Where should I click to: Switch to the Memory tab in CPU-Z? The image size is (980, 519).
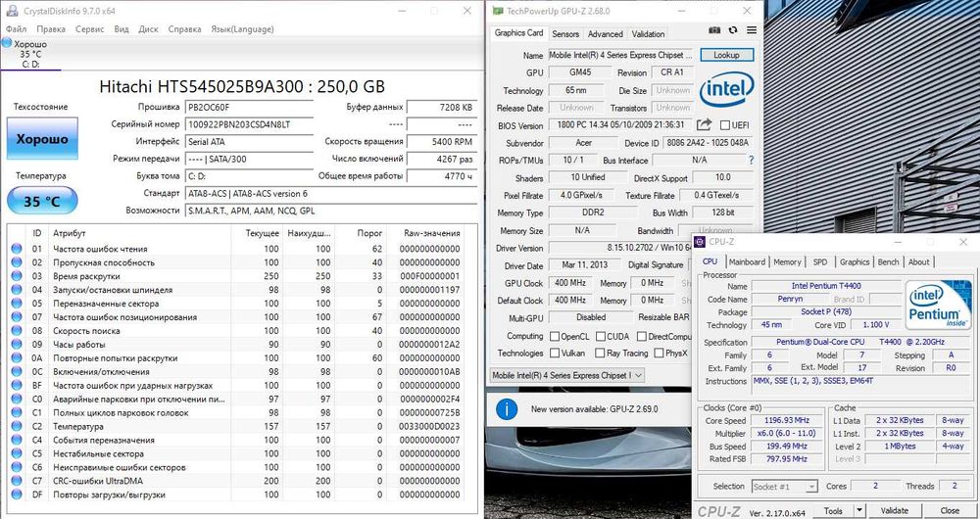tap(787, 261)
